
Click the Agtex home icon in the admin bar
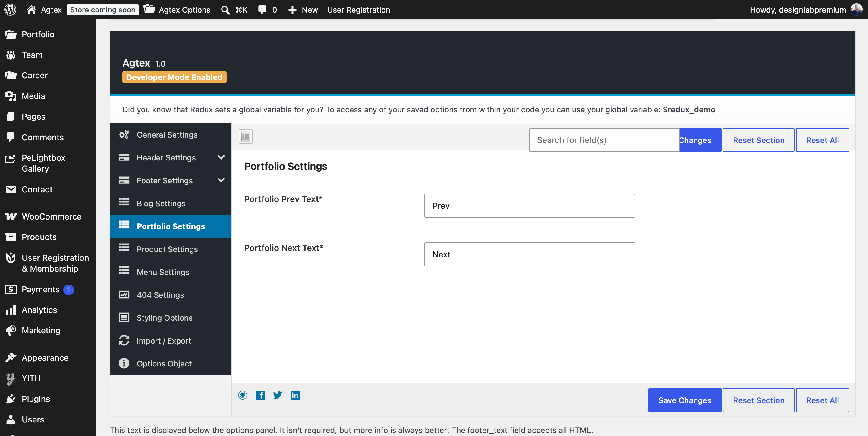click(31, 10)
